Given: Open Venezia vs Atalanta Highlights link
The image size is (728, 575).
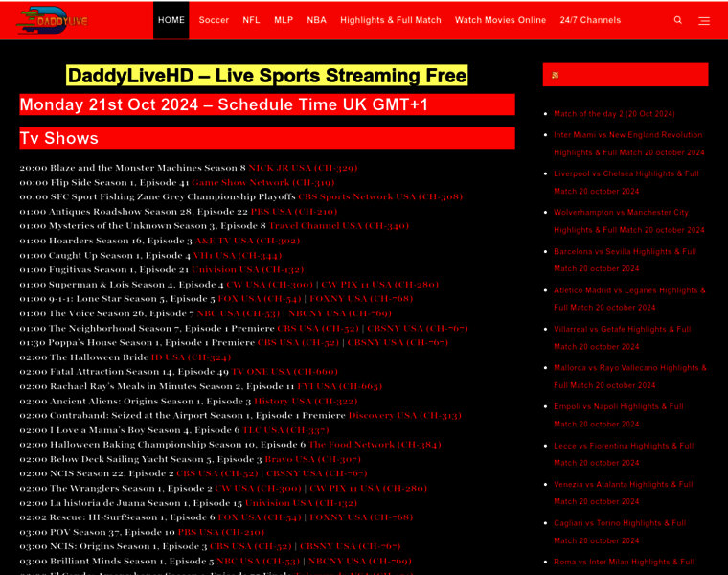Looking at the screenshot, I should pos(623,494).
